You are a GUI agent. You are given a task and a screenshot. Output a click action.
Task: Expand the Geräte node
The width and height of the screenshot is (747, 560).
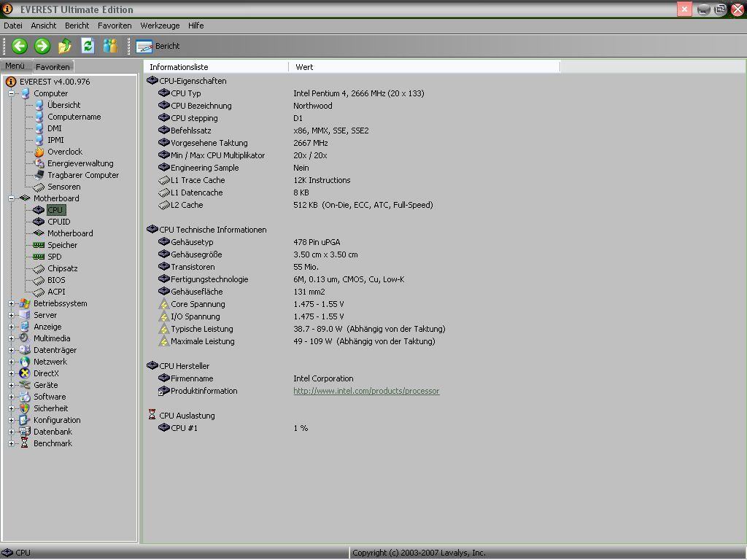pyautogui.click(x=11, y=385)
